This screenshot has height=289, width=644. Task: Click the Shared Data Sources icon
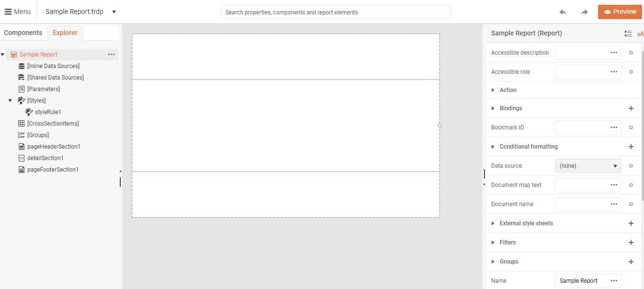pyautogui.click(x=21, y=78)
